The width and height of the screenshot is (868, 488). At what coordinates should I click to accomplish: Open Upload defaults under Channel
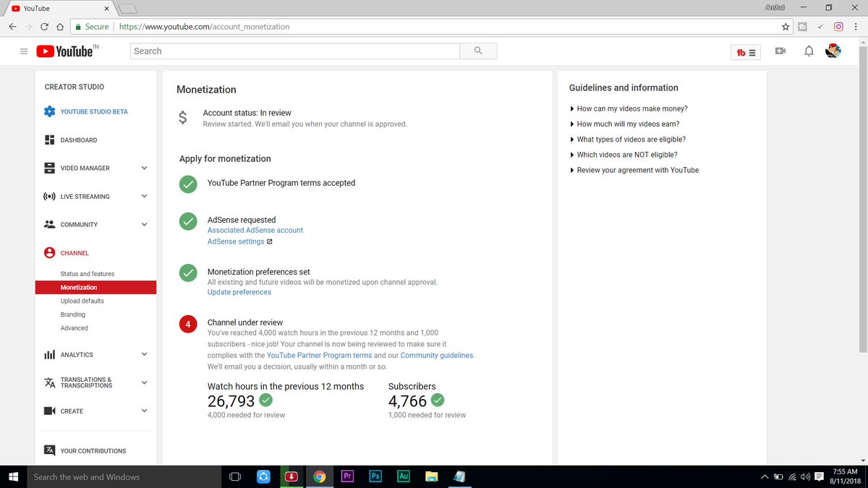[82, 301]
